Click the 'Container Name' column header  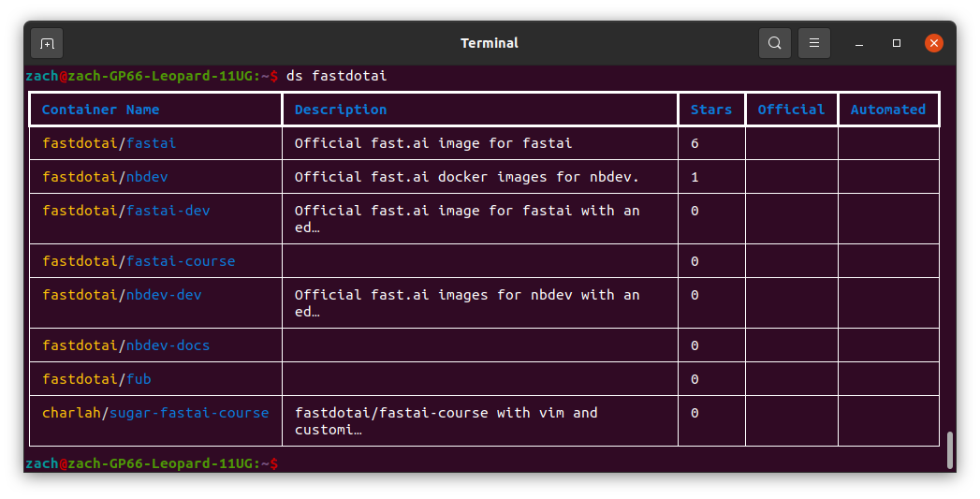pos(100,110)
